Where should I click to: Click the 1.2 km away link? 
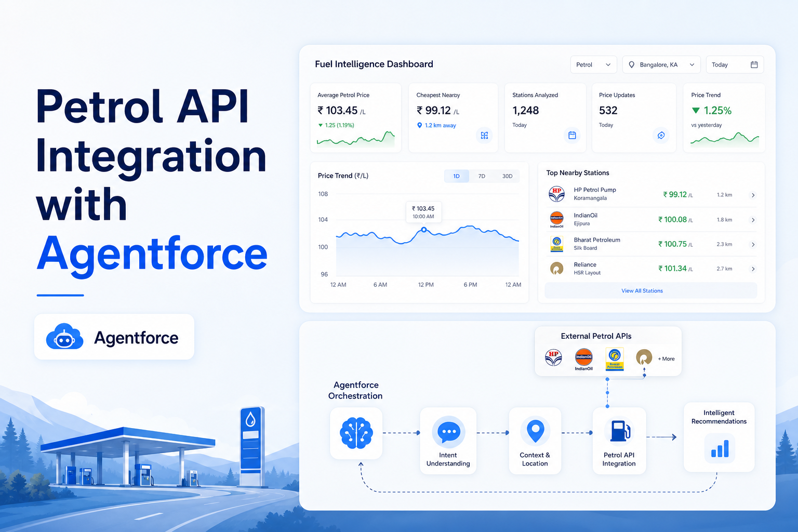tap(436, 125)
